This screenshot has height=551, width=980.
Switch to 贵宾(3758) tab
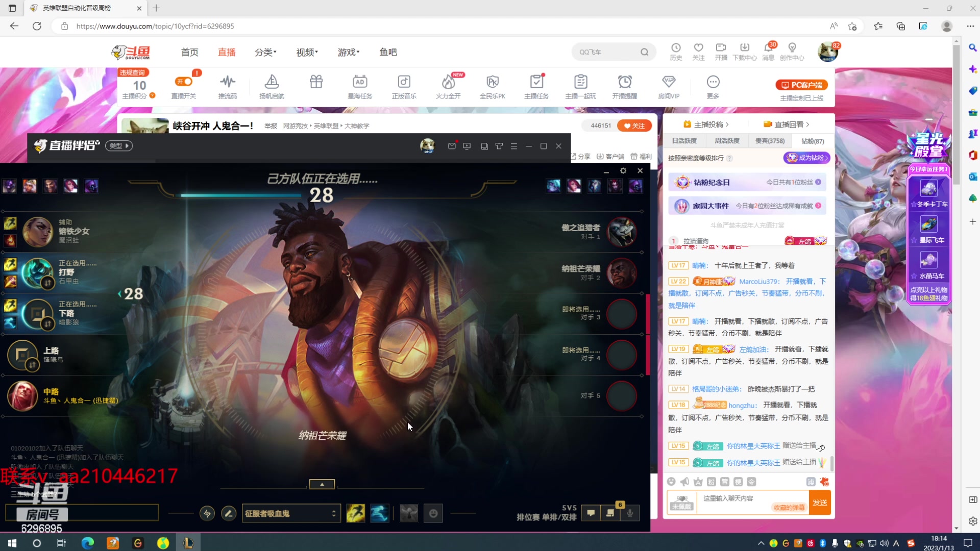770,141
